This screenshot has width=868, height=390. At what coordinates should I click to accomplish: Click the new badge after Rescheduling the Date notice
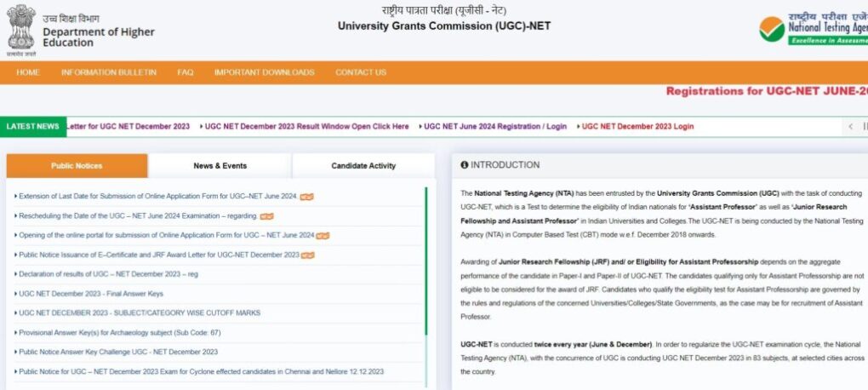click(267, 216)
